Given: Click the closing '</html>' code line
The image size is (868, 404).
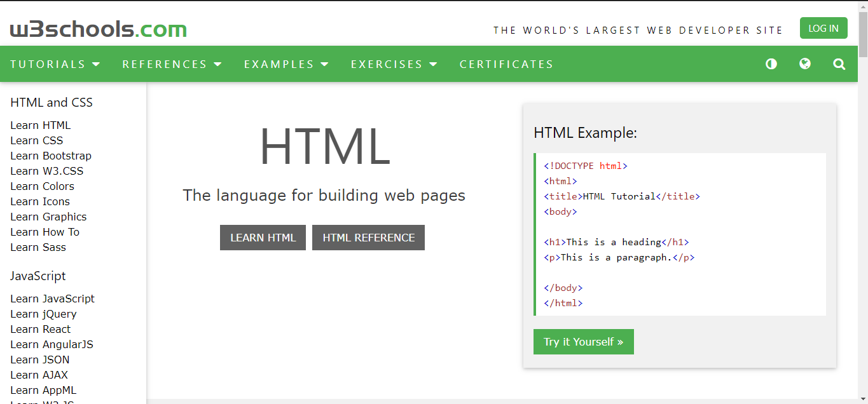Looking at the screenshot, I should (x=563, y=303).
